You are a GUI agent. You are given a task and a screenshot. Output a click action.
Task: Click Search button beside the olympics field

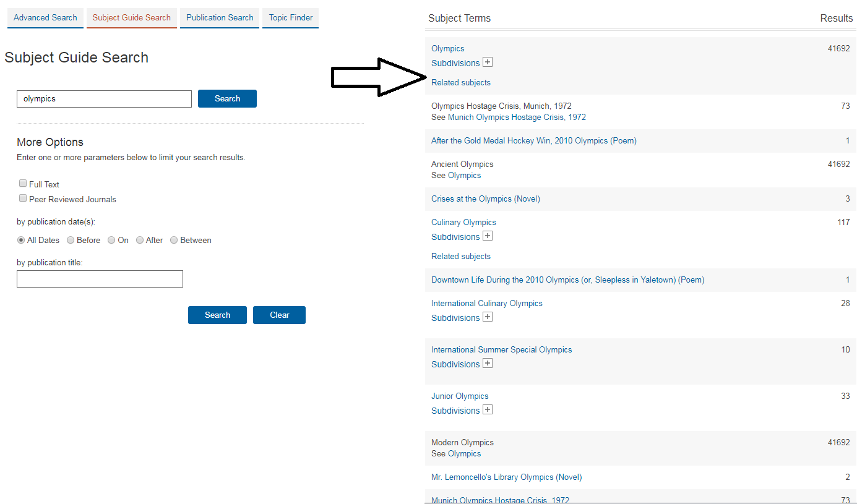tap(227, 99)
